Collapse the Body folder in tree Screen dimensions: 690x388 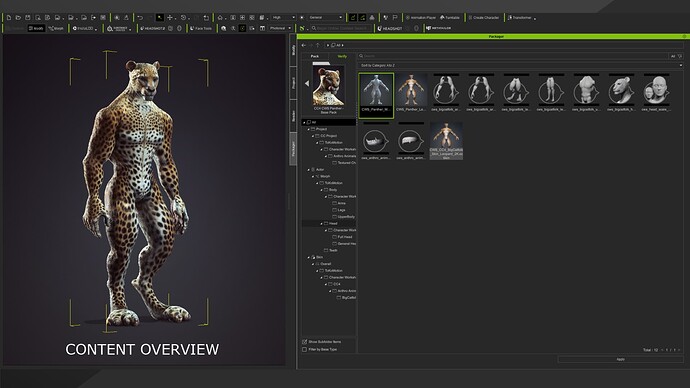click(322, 190)
